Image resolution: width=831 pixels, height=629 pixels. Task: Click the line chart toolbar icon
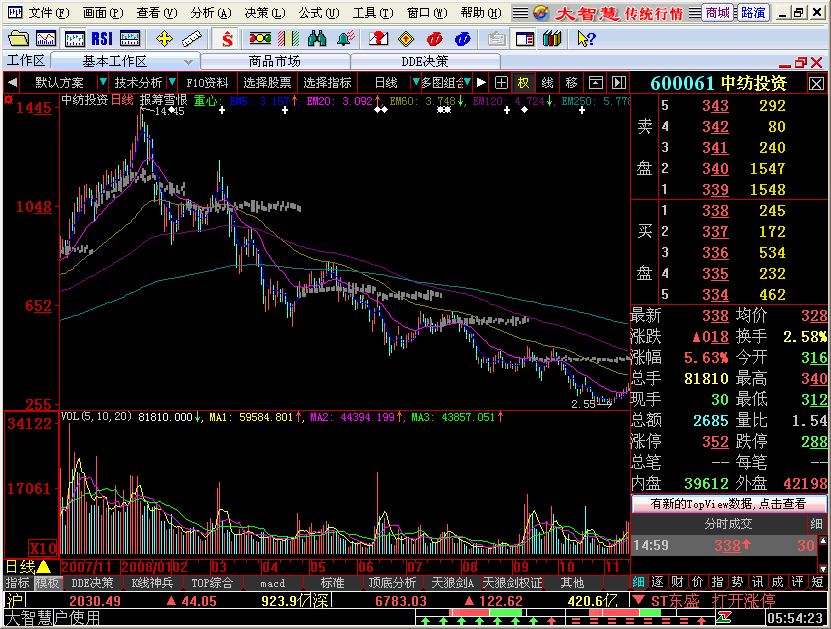point(46,39)
